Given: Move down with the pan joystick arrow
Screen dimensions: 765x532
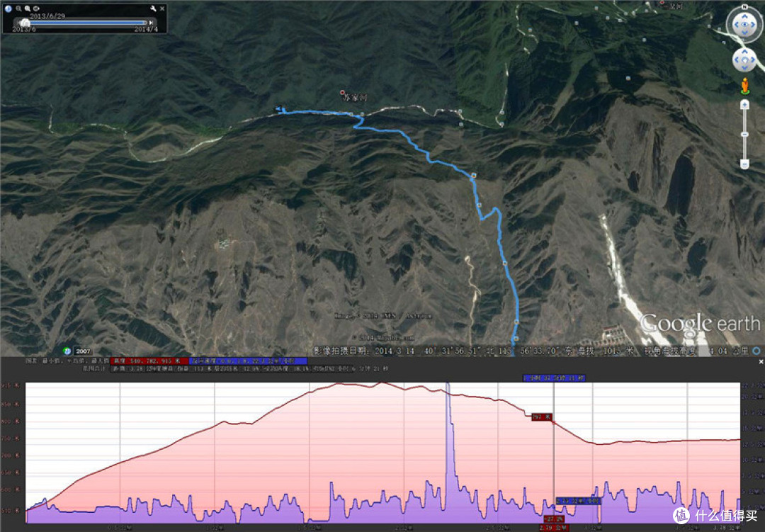Looking at the screenshot, I should (744, 68).
